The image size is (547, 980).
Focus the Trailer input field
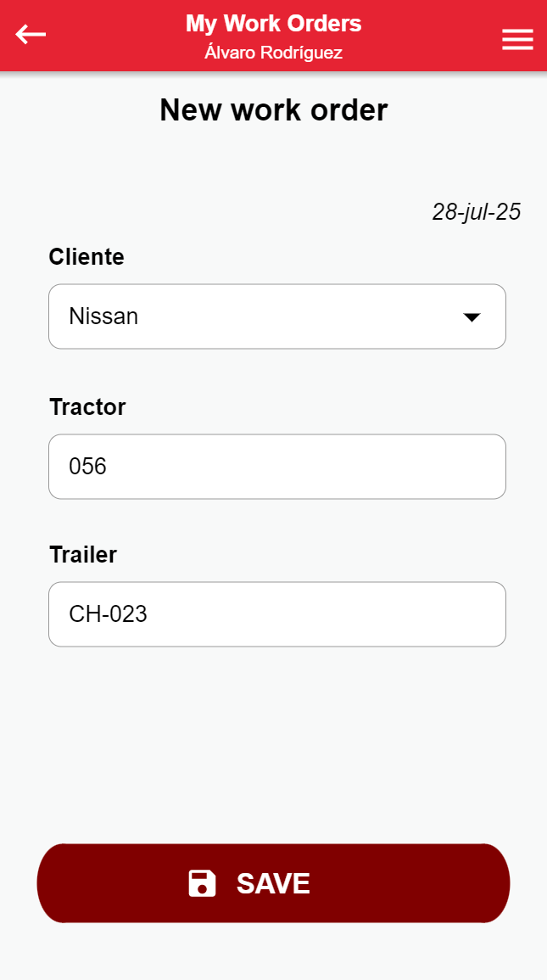tap(276, 614)
